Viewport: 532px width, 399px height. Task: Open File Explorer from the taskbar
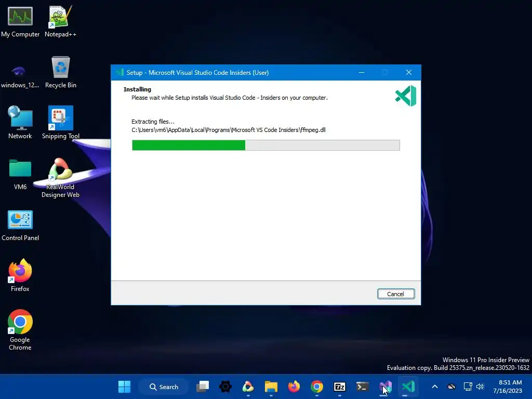click(x=271, y=387)
